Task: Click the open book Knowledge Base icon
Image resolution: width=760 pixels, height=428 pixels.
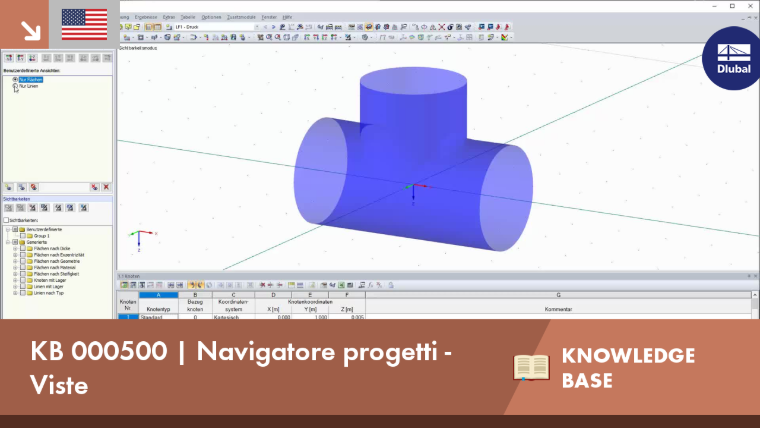Action: click(531, 367)
